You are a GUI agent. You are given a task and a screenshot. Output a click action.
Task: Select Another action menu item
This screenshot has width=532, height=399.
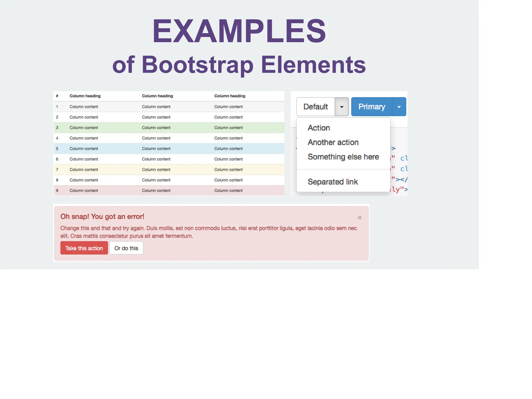(333, 142)
